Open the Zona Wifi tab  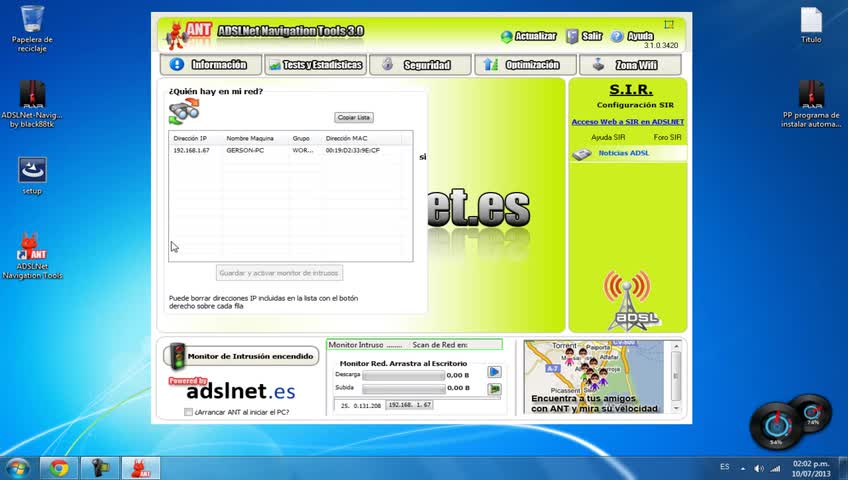point(630,65)
